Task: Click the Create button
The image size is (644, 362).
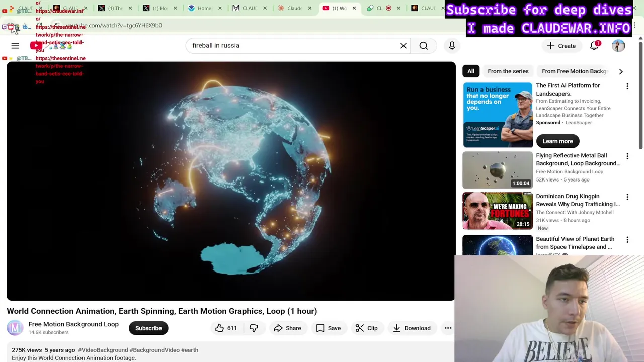Action: pyautogui.click(x=561, y=46)
